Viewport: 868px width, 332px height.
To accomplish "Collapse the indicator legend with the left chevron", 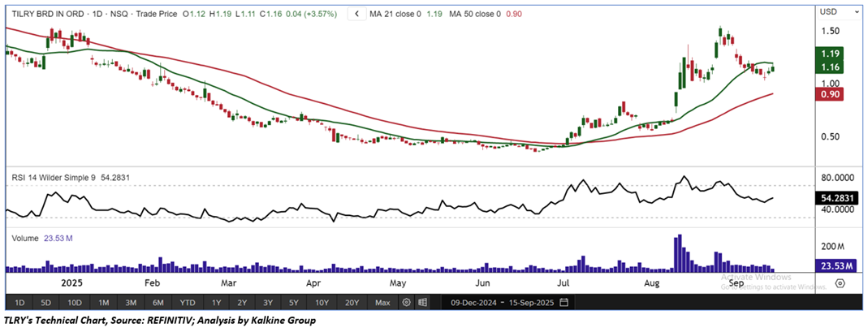I will (x=356, y=14).
